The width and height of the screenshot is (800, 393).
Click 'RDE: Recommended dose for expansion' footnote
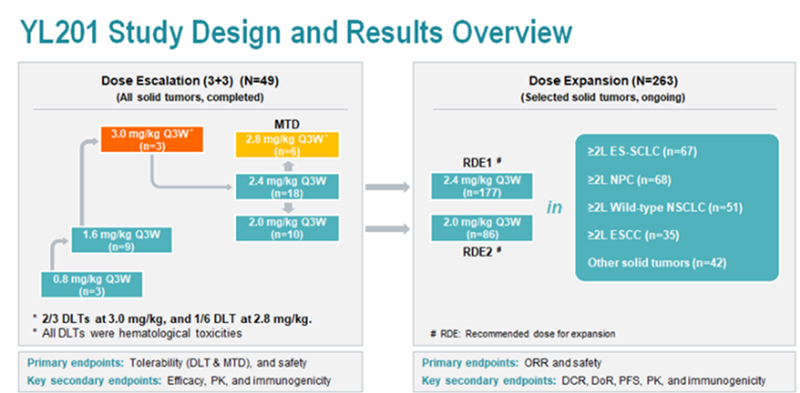pos(523,334)
